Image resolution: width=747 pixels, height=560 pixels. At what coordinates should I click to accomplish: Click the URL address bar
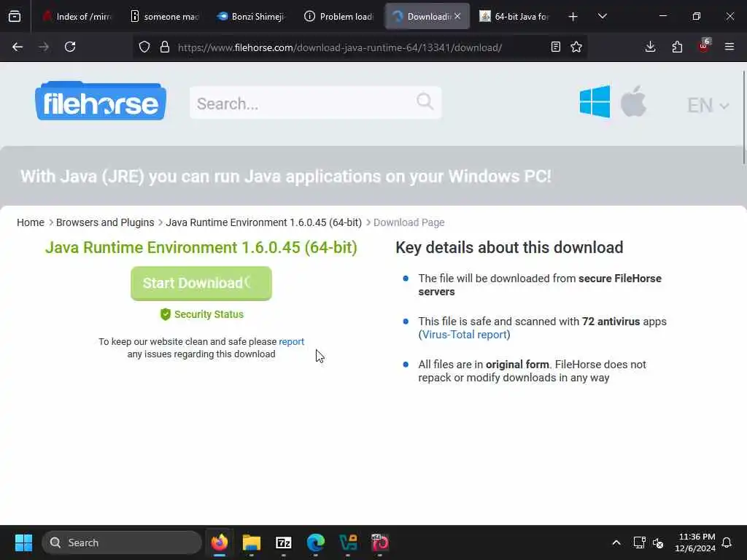[x=339, y=47]
